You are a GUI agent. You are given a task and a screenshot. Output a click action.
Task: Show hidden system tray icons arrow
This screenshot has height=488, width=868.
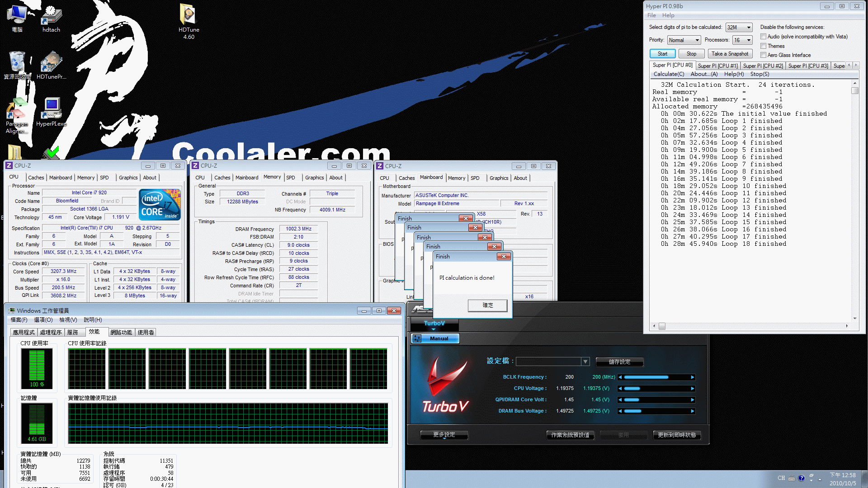point(820,479)
